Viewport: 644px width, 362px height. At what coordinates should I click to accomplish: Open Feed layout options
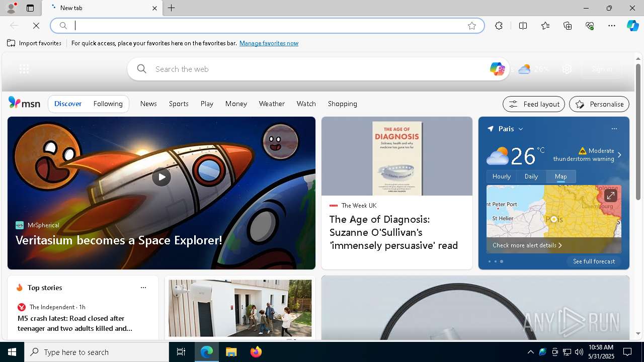[x=534, y=104]
